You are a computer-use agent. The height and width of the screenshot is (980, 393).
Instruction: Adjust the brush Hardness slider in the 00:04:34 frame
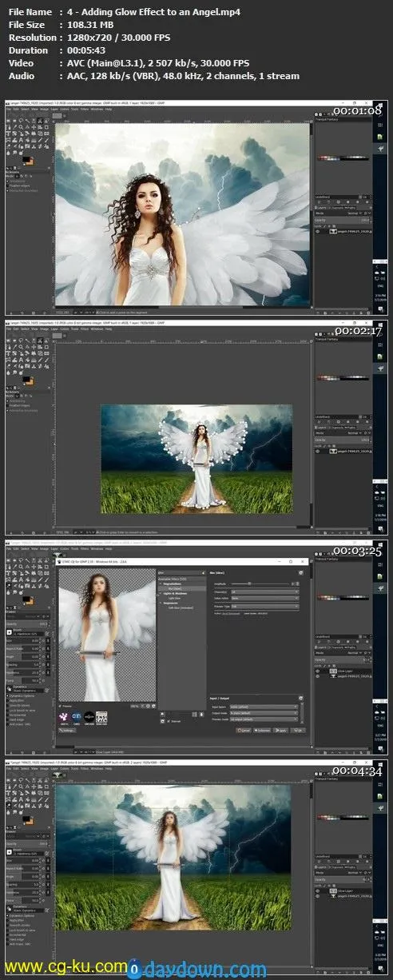point(22,894)
